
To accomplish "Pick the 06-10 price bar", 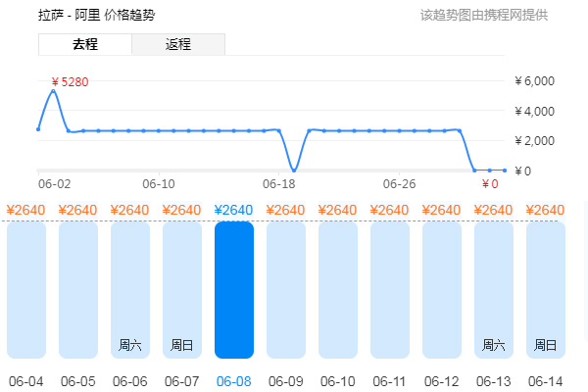I will pos(337,289).
